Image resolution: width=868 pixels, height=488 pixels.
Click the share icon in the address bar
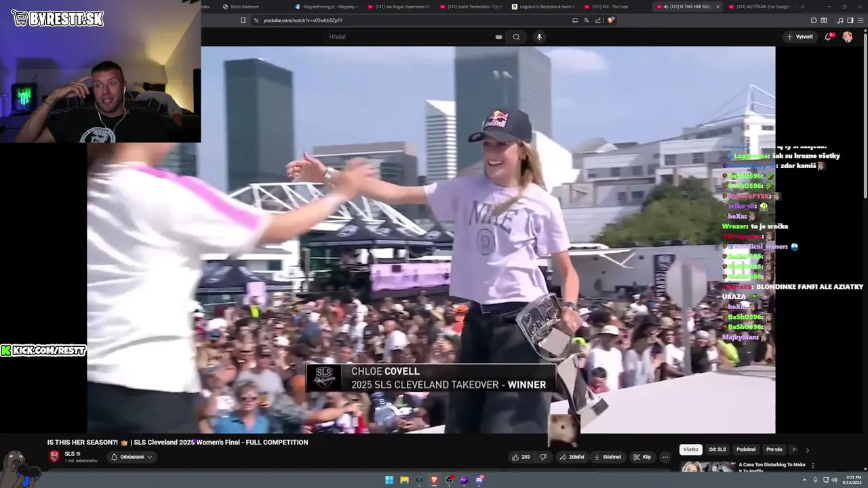[x=598, y=20]
